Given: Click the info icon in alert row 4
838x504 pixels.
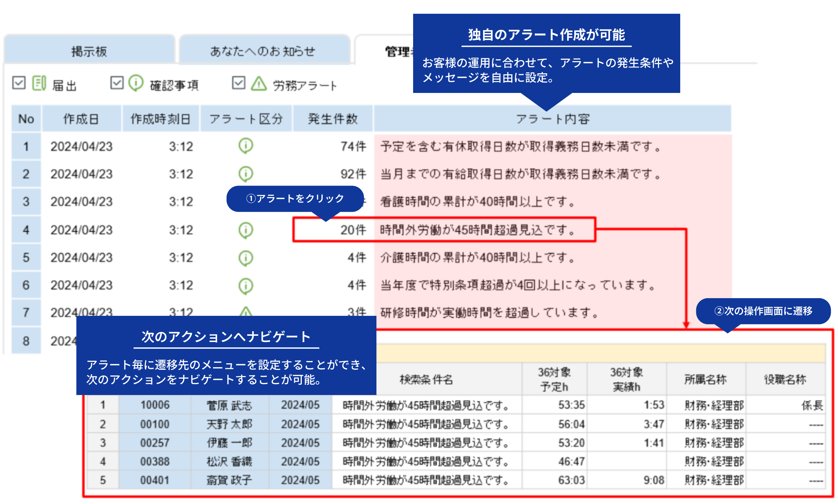Looking at the screenshot, I should 246,230.
